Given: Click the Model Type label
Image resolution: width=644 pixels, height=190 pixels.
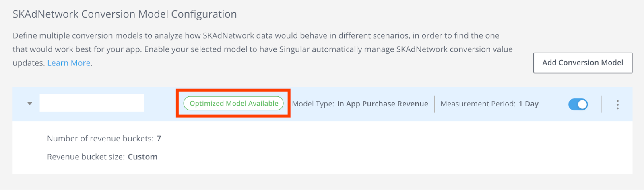Looking at the screenshot, I should coord(313,104).
